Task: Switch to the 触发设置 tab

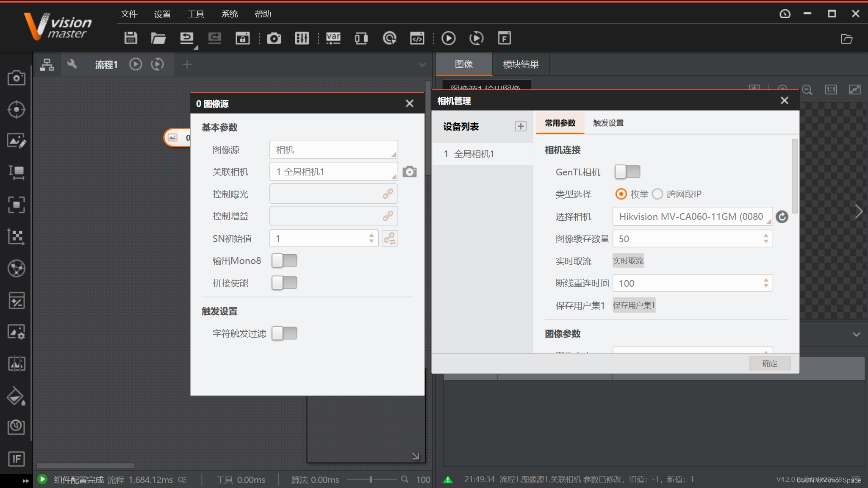Action: pyautogui.click(x=607, y=123)
